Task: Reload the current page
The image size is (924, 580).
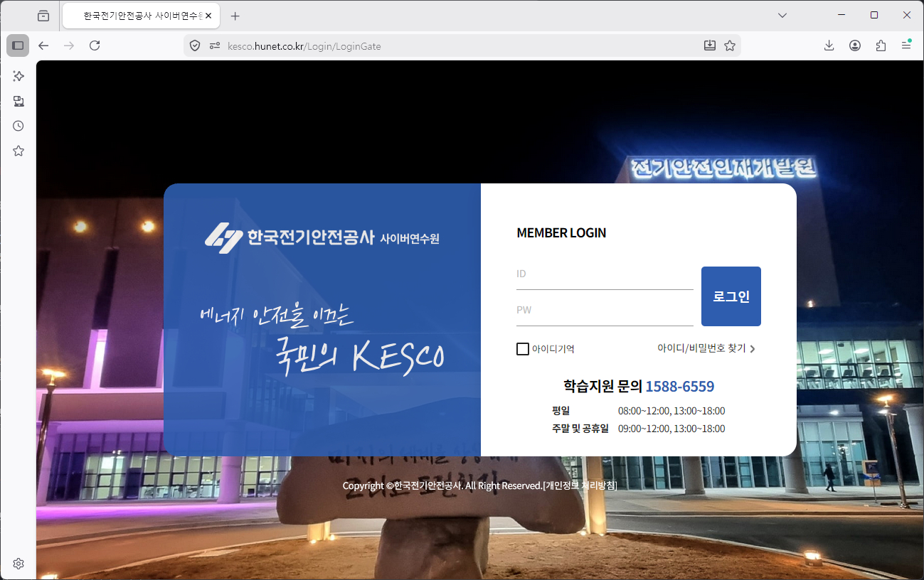Action: tap(95, 45)
